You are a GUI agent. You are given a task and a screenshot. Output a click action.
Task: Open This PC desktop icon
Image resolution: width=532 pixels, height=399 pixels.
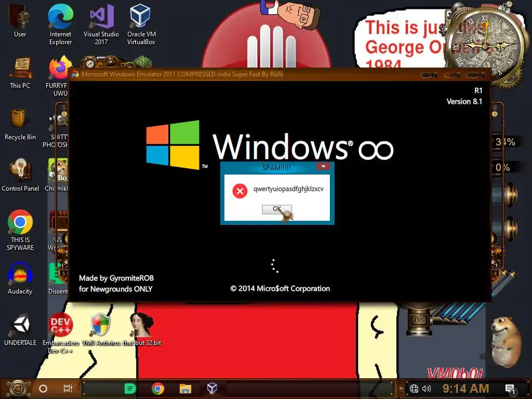(20, 73)
